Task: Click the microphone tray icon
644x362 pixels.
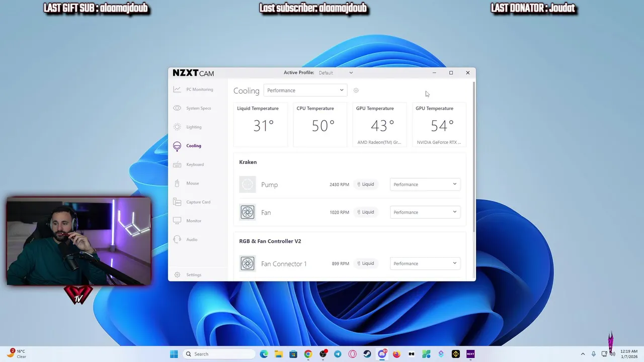Action: 594,354
